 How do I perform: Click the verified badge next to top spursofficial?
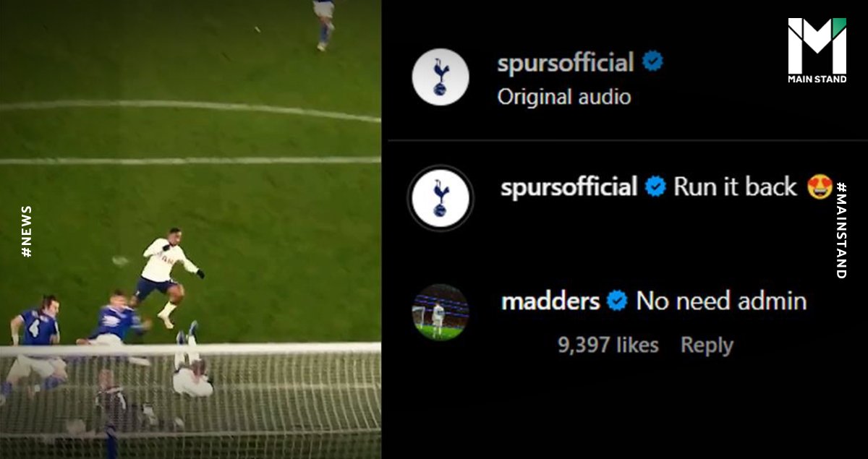point(652,61)
